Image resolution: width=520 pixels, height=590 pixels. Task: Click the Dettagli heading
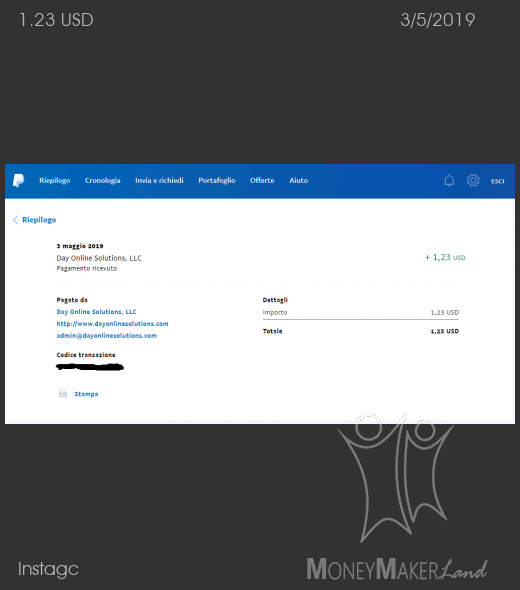[x=275, y=300]
